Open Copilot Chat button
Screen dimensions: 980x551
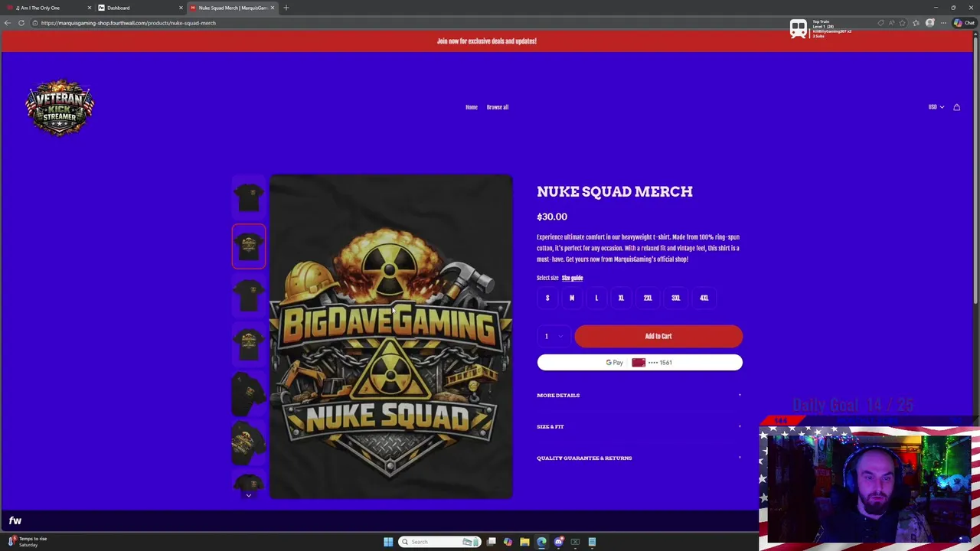tap(964, 23)
